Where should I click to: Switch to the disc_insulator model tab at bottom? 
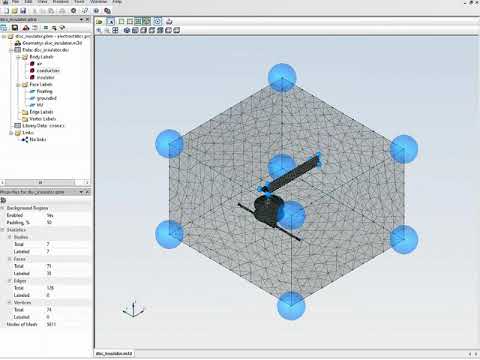tap(114, 353)
